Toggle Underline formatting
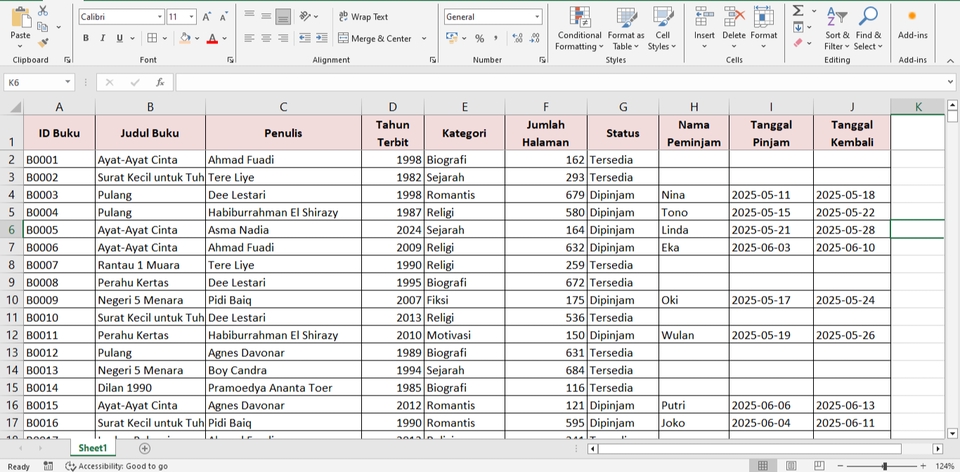Image resolution: width=960 pixels, height=472 pixels. coord(119,38)
